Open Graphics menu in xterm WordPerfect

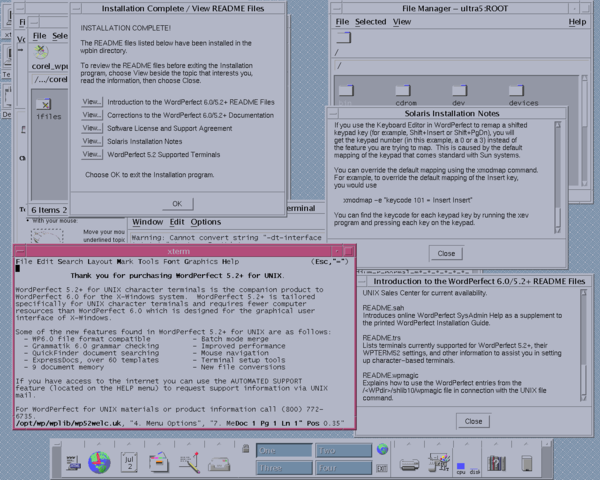coord(201,261)
